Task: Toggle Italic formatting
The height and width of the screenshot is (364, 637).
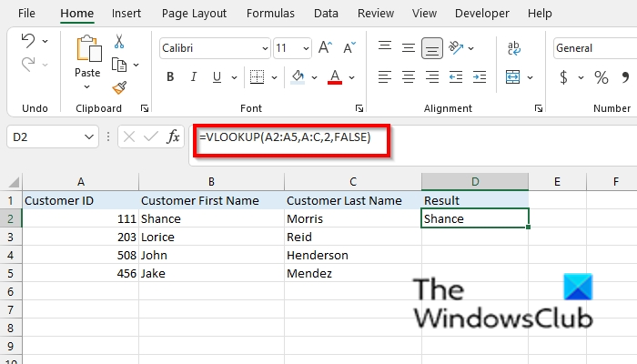Action: (194, 76)
